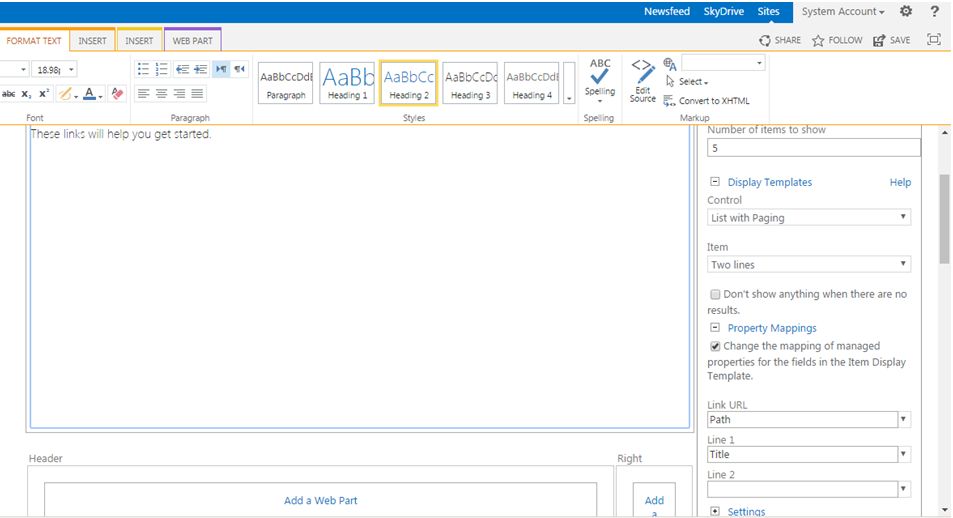This screenshot has width=953, height=518.
Task: Expand the Styles gallery
Action: 569,83
